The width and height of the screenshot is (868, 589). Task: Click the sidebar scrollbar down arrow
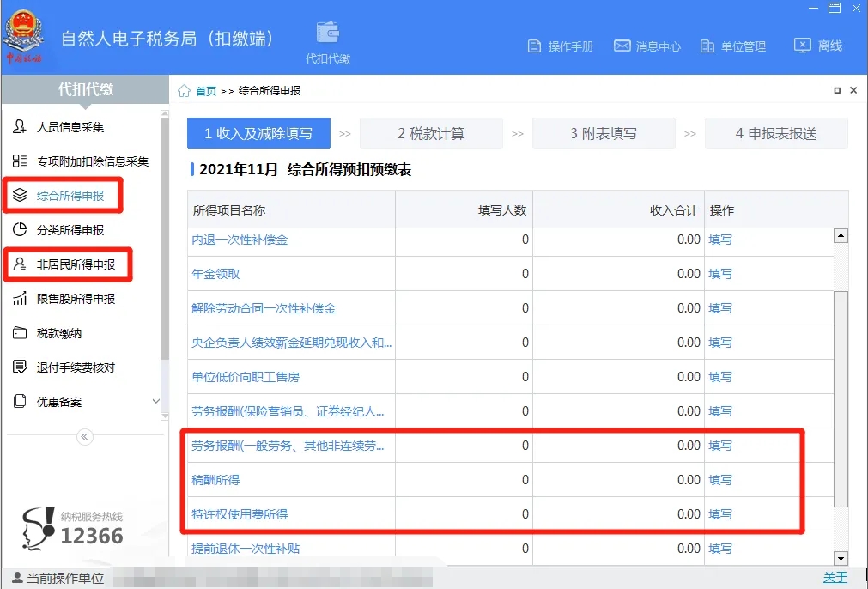pyautogui.click(x=164, y=416)
